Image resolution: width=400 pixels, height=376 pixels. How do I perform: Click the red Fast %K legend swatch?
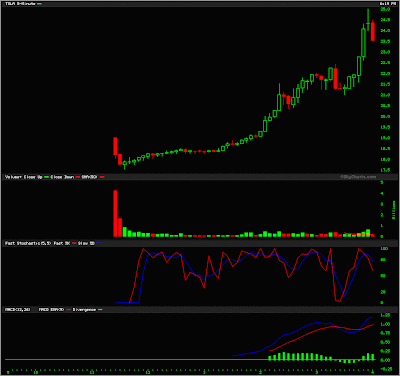click(x=74, y=244)
